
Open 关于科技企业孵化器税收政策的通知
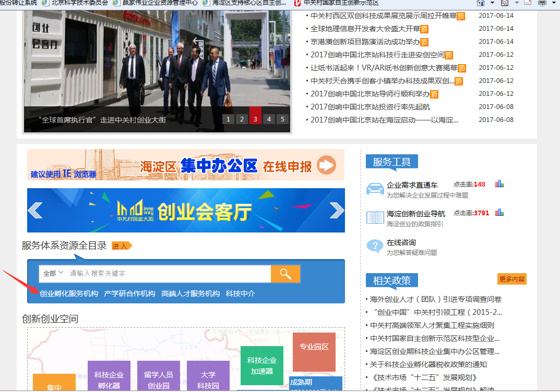click(x=428, y=364)
